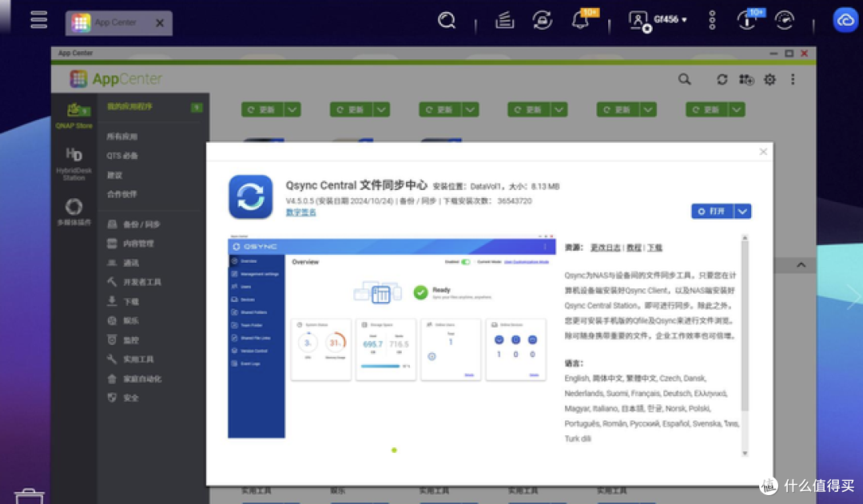Open the 更改日志 link
Screen dimensions: 863x504
point(606,248)
